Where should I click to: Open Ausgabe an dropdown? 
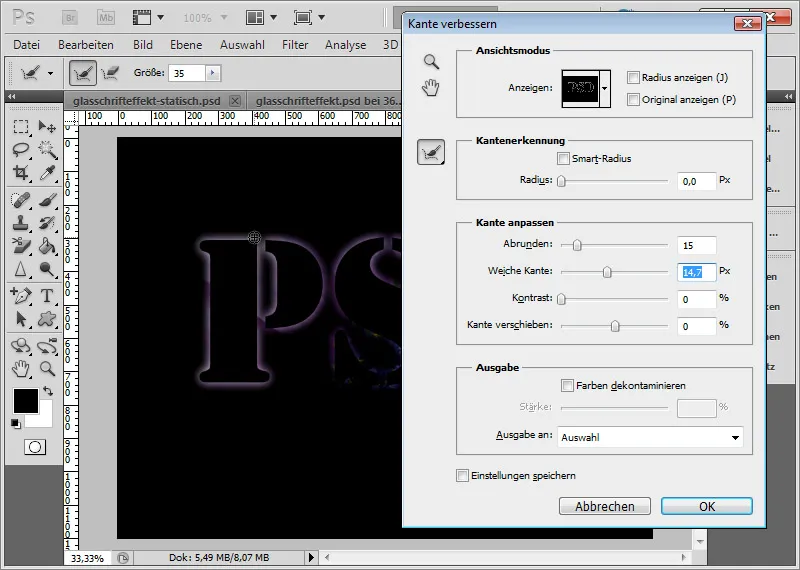coord(650,437)
